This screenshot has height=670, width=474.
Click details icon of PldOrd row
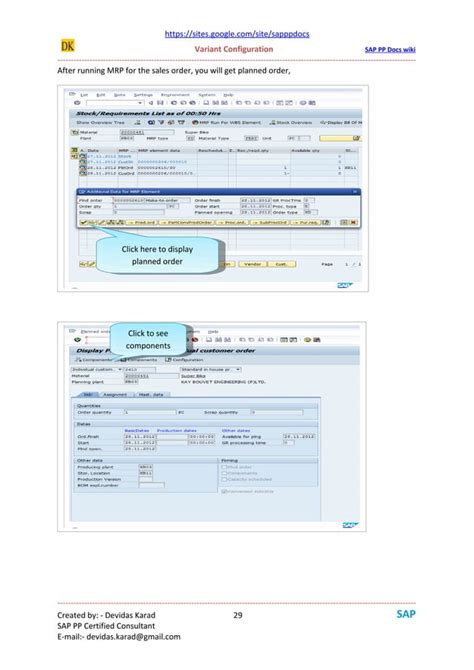[83, 168]
